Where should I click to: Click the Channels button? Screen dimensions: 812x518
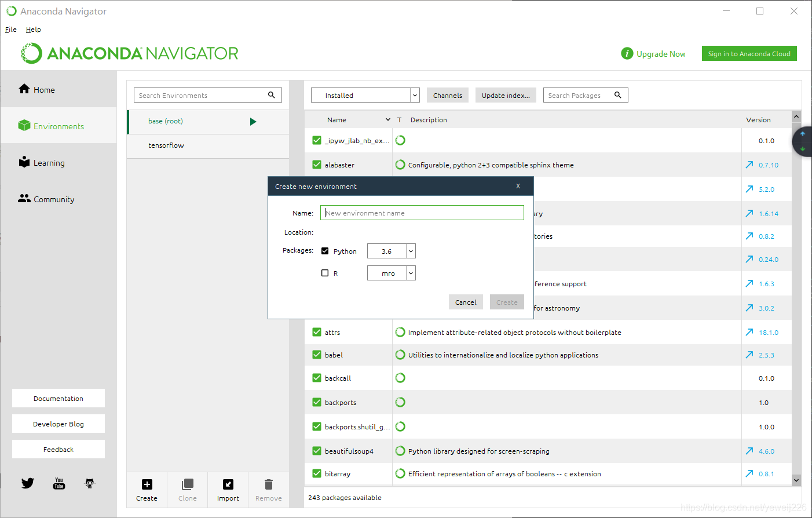tap(448, 95)
